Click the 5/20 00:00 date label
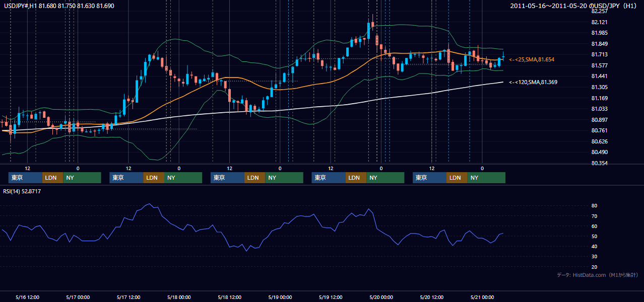Image resolution: width=644 pixels, height=302 pixels. (381, 297)
